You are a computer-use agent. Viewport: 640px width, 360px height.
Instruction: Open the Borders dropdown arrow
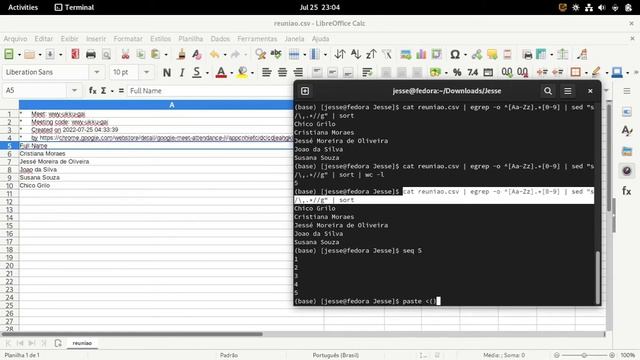(x=586, y=73)
